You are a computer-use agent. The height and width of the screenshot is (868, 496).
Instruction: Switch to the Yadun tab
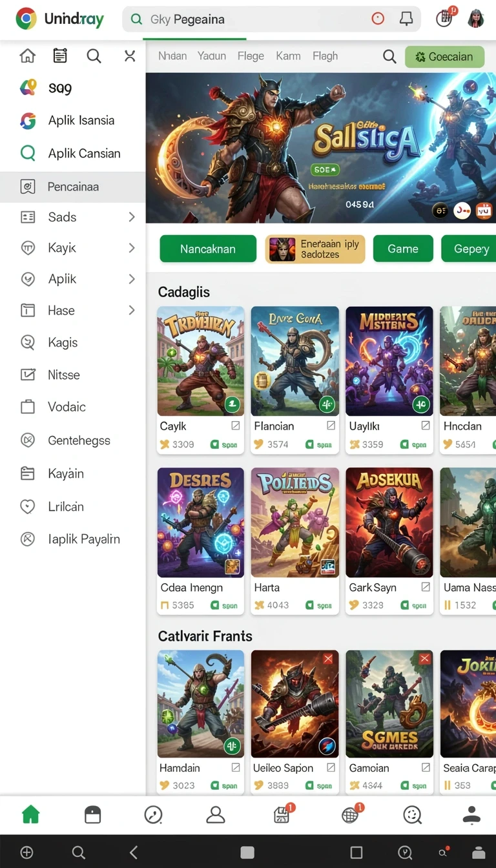click(212, 56)
